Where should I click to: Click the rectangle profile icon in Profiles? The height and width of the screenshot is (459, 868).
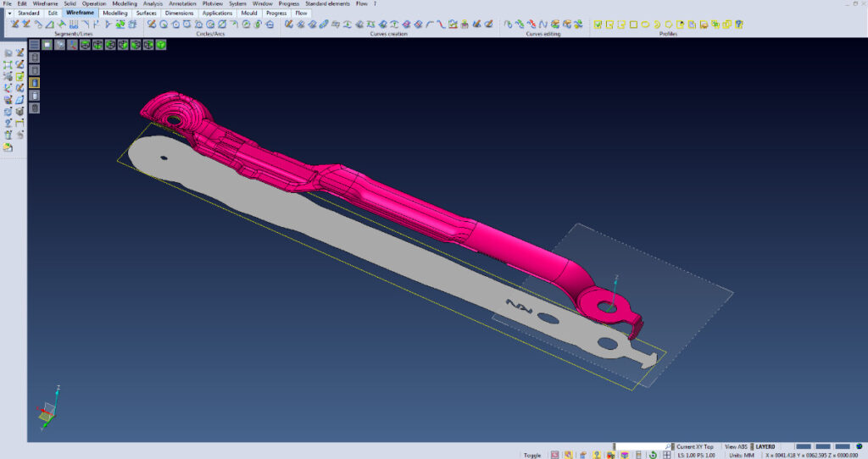633,25
